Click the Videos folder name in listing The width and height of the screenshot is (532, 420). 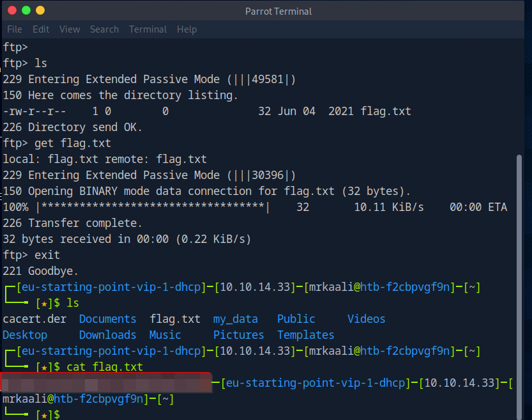pos(366,319)
